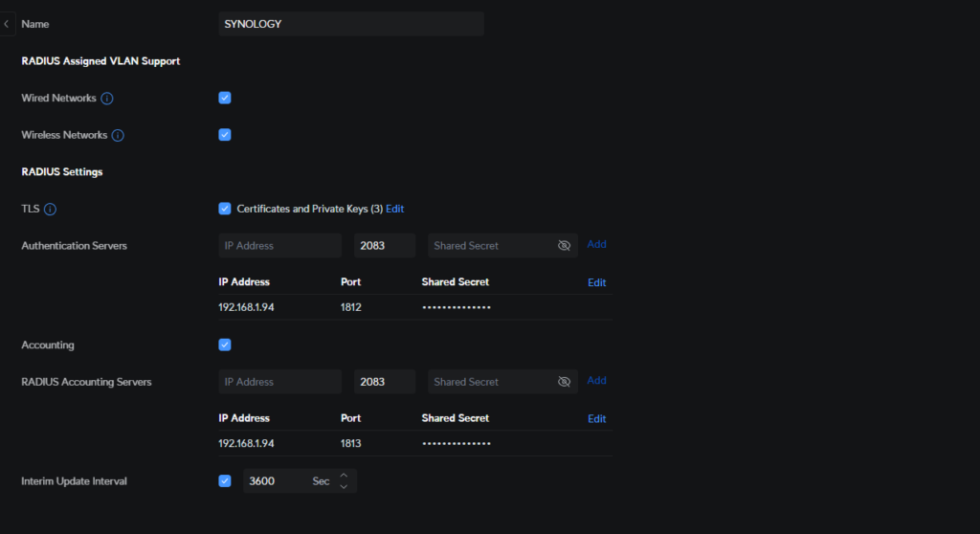Reveal the RADIUS Accounting shared secret
Screen dimensions: 980x534
point(564,382)
